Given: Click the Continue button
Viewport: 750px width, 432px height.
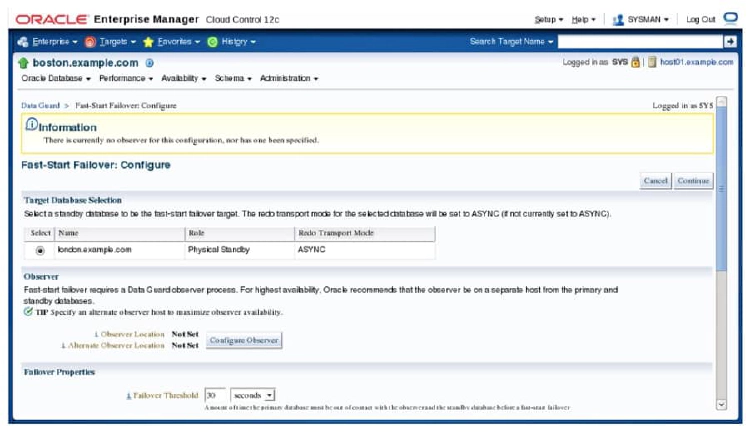Looking at the screenshot, I should [x=693, y=181].
